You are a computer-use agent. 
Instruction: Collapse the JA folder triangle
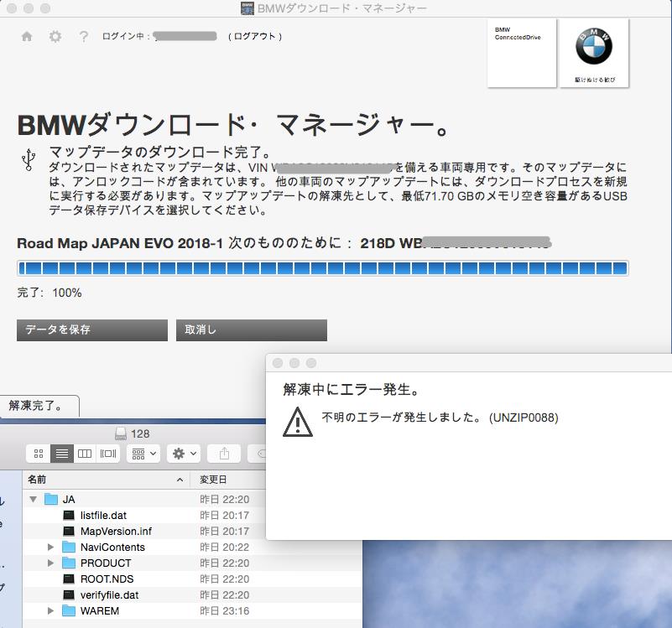(33, 500)
